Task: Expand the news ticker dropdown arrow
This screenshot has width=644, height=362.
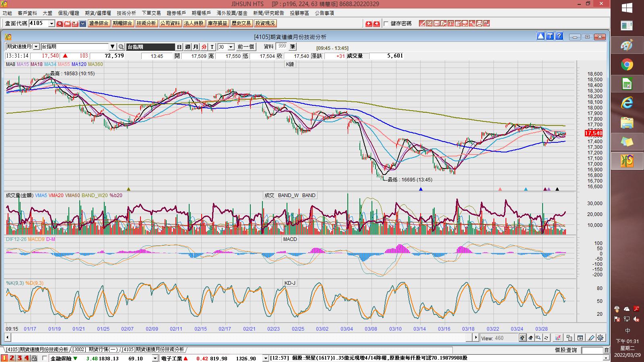Action: pyautogui.click(x=606, y=358)
